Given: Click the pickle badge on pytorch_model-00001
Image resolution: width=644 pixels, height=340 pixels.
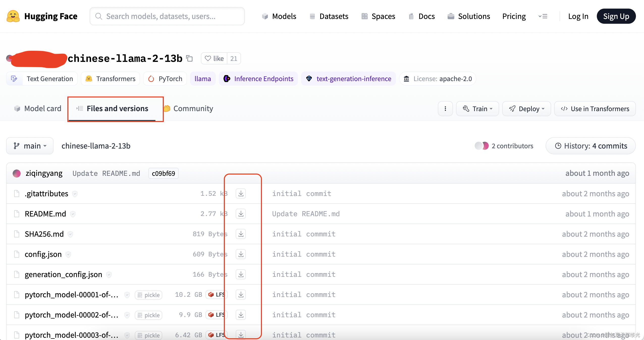Looking at the screenshot, I should click(x=149, y=295).
